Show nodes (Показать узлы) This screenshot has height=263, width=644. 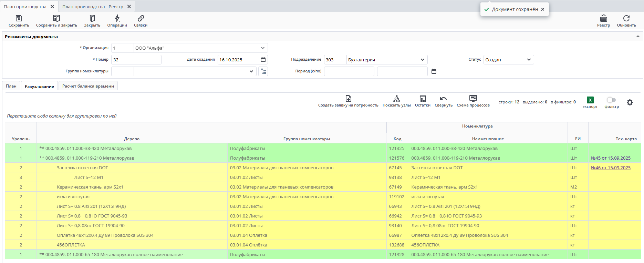[x=396, y=99]
